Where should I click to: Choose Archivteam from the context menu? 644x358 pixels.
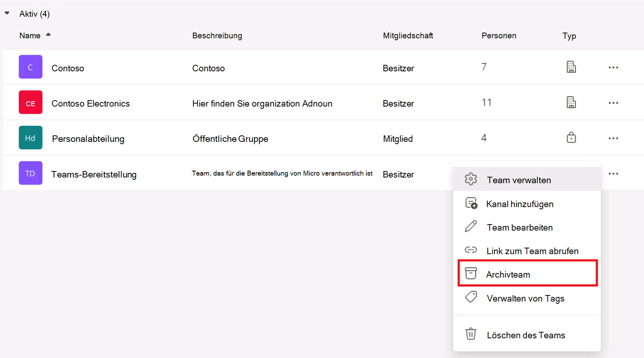click(x=527, y=274)
